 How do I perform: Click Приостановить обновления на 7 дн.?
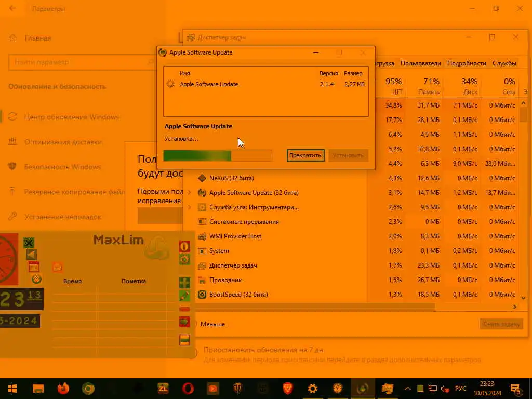click(264, 350)
